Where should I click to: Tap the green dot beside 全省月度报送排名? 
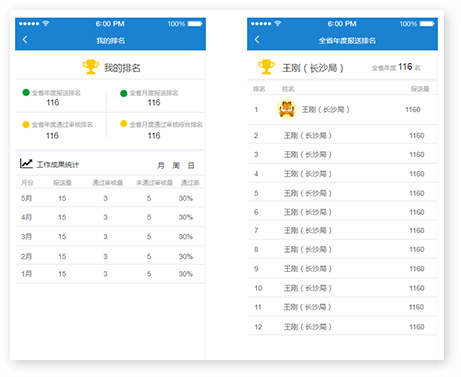point(124,93)
